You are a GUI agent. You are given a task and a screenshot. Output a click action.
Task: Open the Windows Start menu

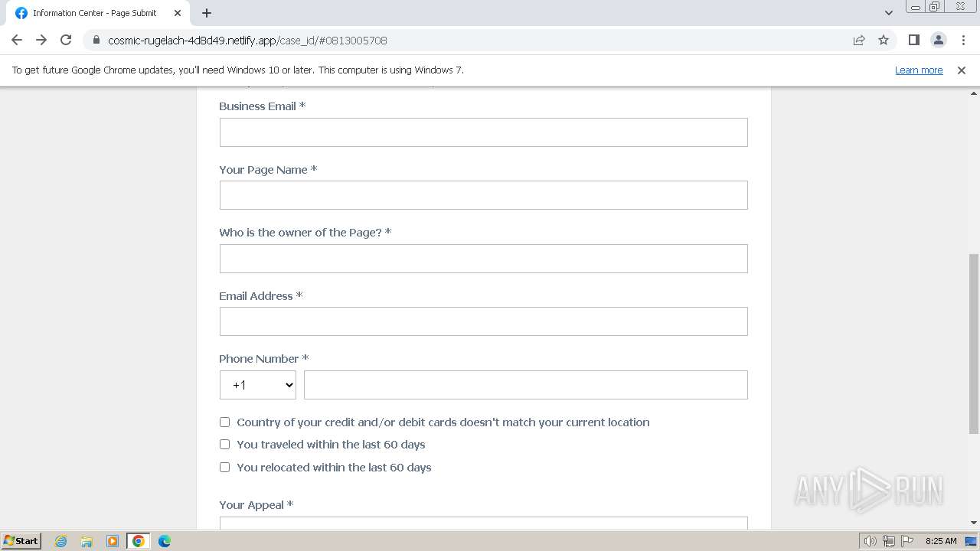21,540
